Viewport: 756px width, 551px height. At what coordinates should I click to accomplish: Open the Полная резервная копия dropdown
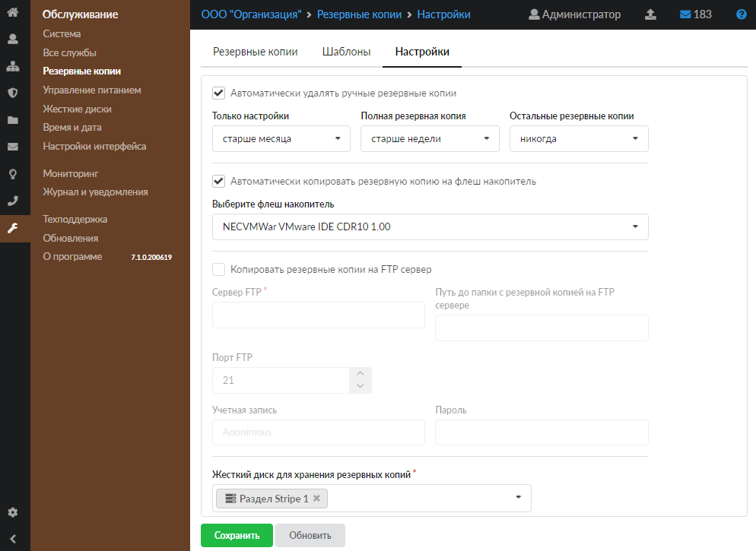pyautogui.click(x=430, y=139)
